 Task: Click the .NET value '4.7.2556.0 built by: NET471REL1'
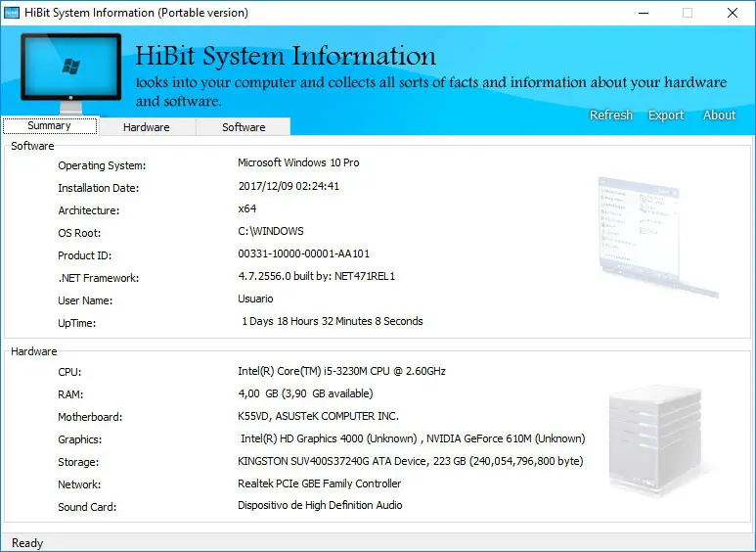[316, 276]
